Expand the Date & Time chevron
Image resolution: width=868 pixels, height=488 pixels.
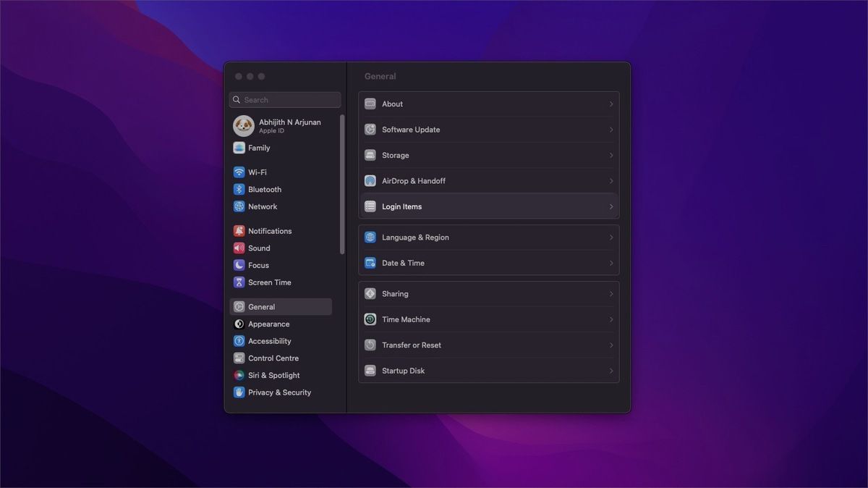[x=611, y=264]
